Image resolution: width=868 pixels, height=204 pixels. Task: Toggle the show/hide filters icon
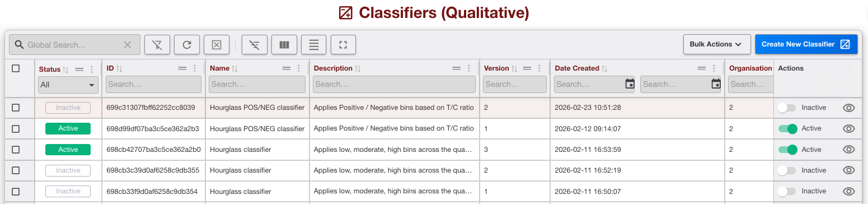pos(254,45)
